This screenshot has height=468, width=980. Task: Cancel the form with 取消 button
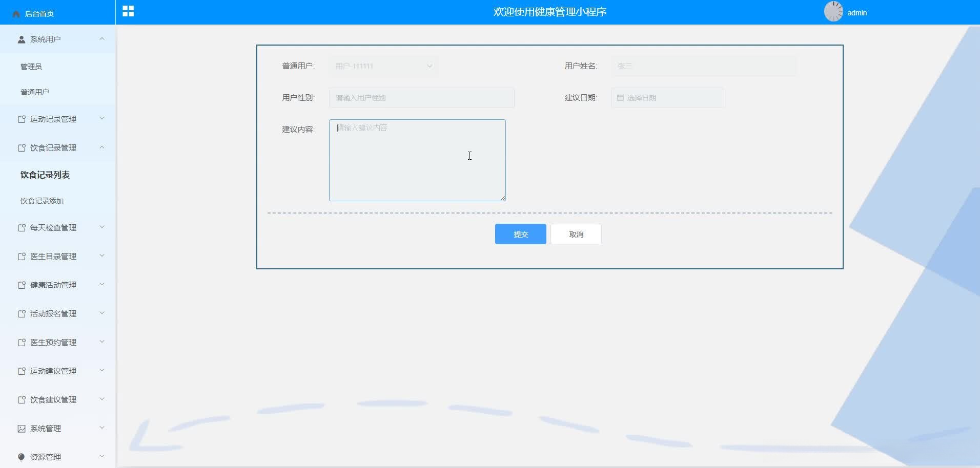(x=576, y=234)
